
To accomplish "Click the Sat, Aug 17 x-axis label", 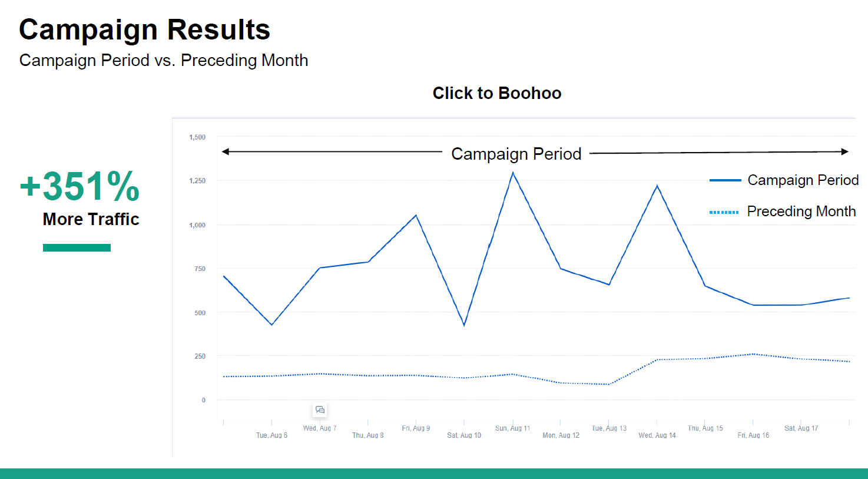I will click(801, 428).
